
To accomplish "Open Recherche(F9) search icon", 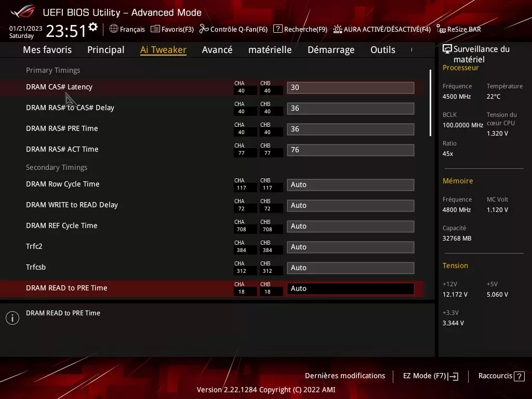I will pyautogui.click(x=278, y=29).
